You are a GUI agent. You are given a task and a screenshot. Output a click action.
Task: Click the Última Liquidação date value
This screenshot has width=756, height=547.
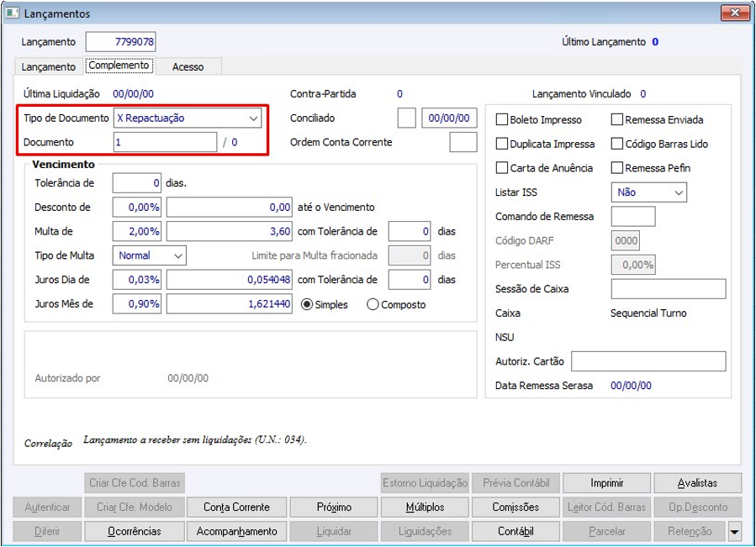coord(133,94)
